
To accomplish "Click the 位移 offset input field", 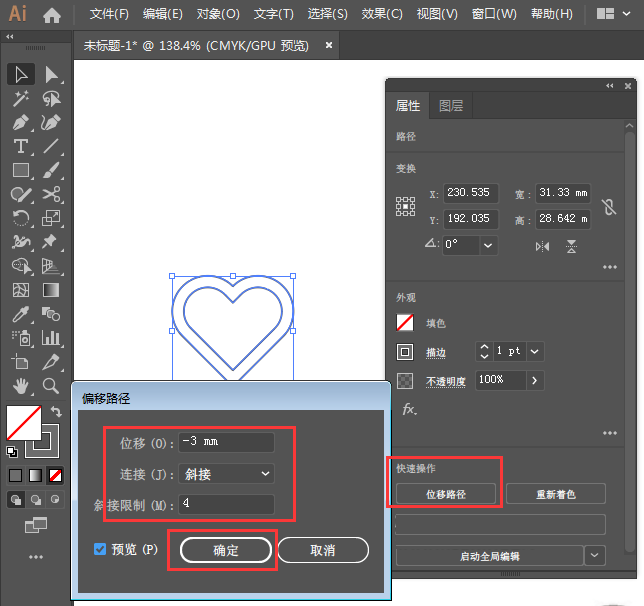I will [226, 442].
